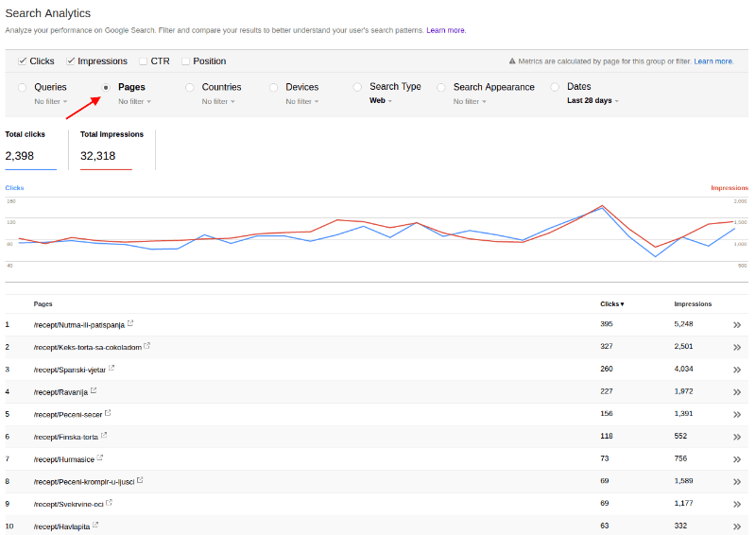The height and width of the screenshot is (535, 756).
Task: Open external link icon beside Peceni-secer
Action: point(108,413)
